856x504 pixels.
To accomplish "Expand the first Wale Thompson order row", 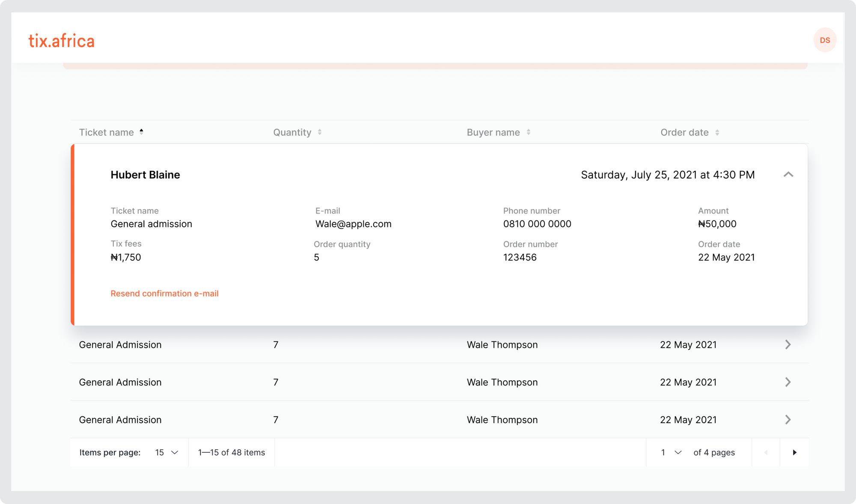I will pos(788,345).
